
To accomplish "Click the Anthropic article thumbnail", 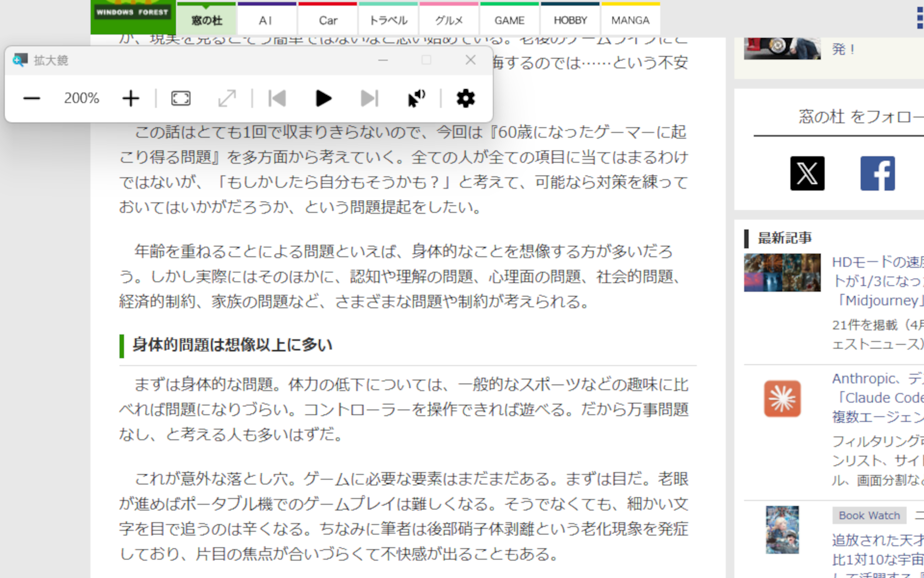I will 782,398.
